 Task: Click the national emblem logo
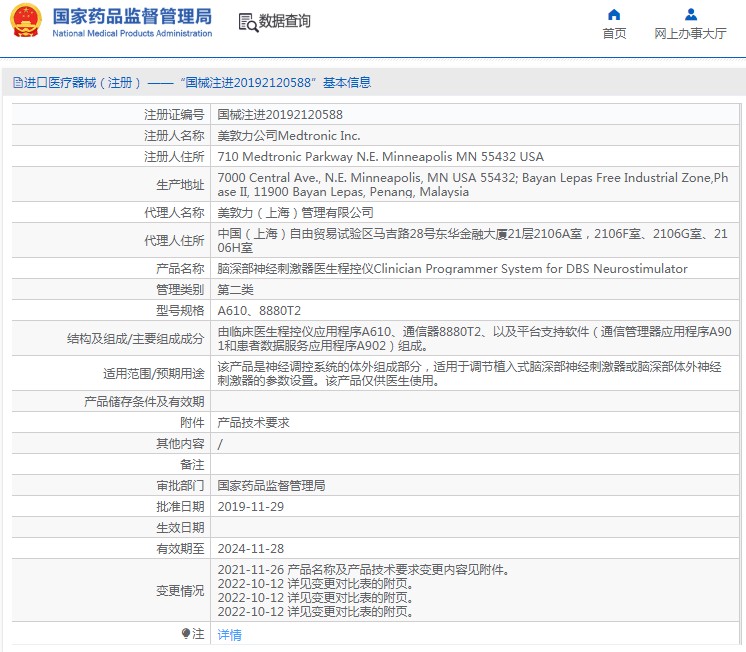click(26, 20)
